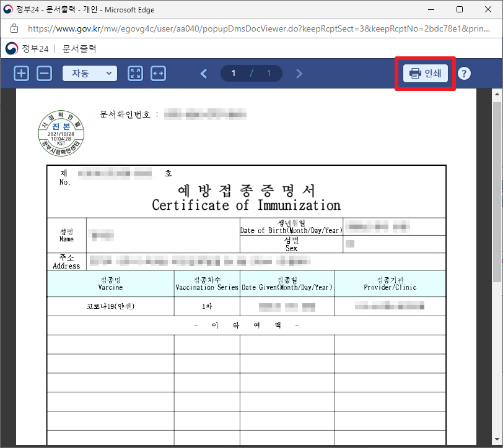Viewport: 503px width, 448px height.
Task: Open help with the question mark icon
Action: 464,74
